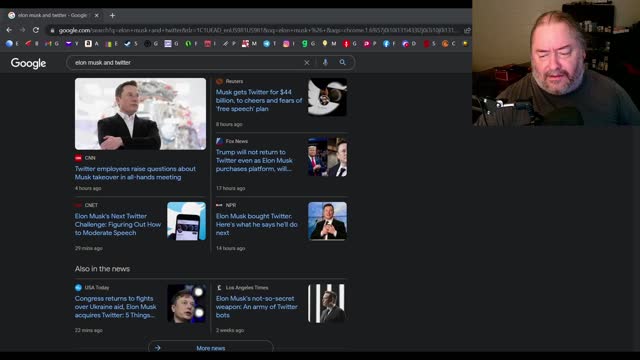This screenshot has width=640, height=360.
Task: Click the browser forward arrow
Action: pos(22,30)
